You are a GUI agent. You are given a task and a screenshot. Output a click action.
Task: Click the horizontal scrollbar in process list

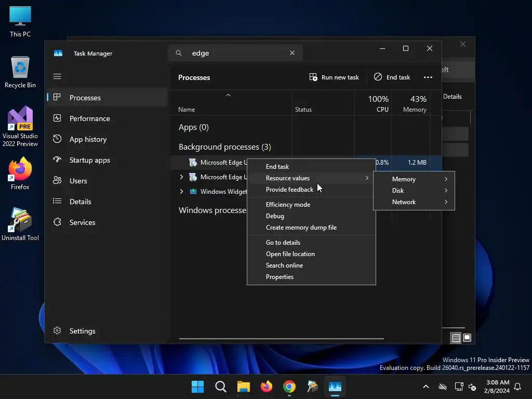click(281, 339)
